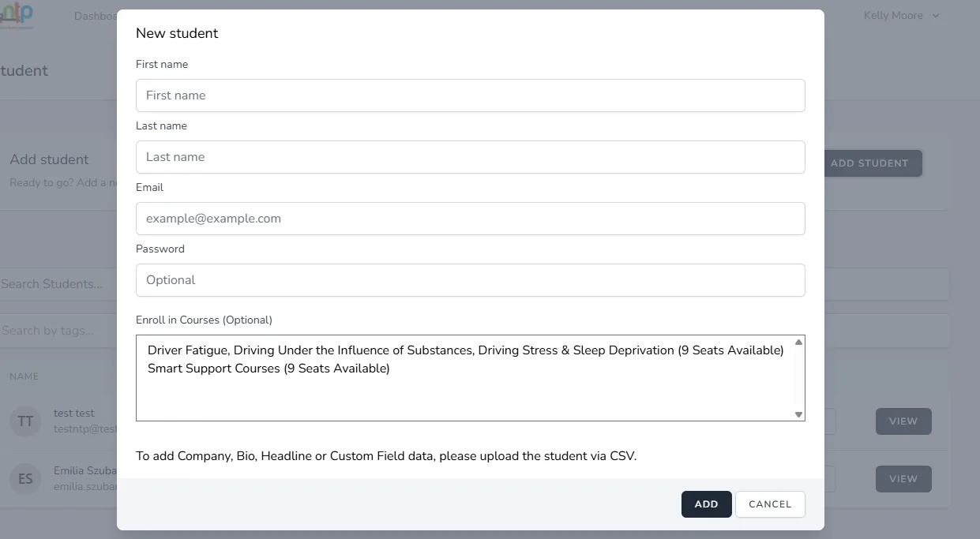Select the Driver Fatigue course option
Screen dimensions: 980x539
pos(465,350)
